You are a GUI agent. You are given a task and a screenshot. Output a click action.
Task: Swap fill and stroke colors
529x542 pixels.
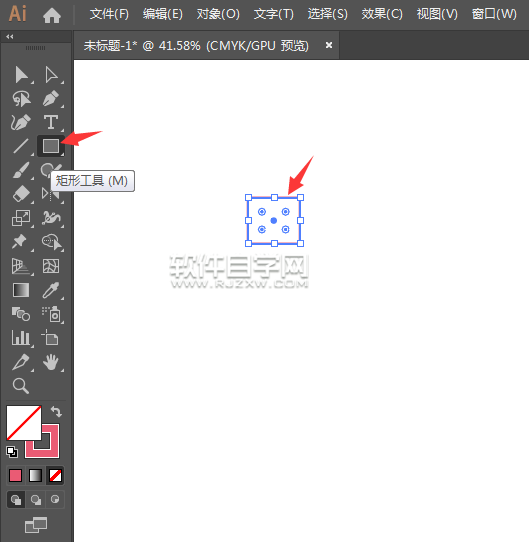(56, 411)
